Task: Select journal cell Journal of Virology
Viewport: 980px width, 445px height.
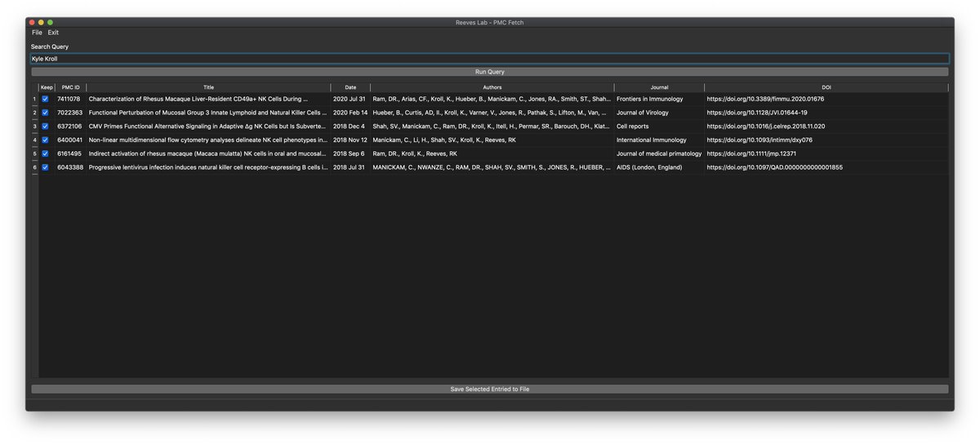Action: pos(659,113)
